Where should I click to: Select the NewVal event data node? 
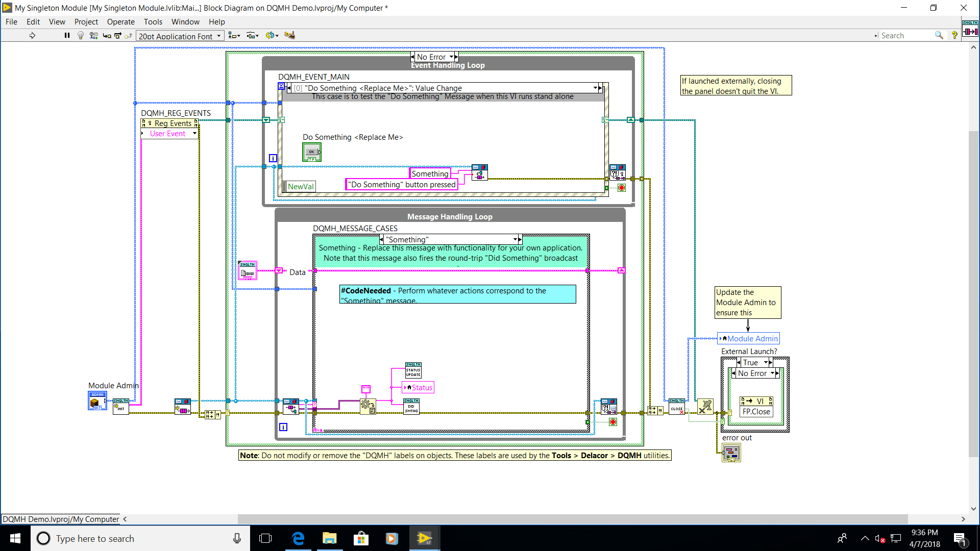click(x=300, y=186)
